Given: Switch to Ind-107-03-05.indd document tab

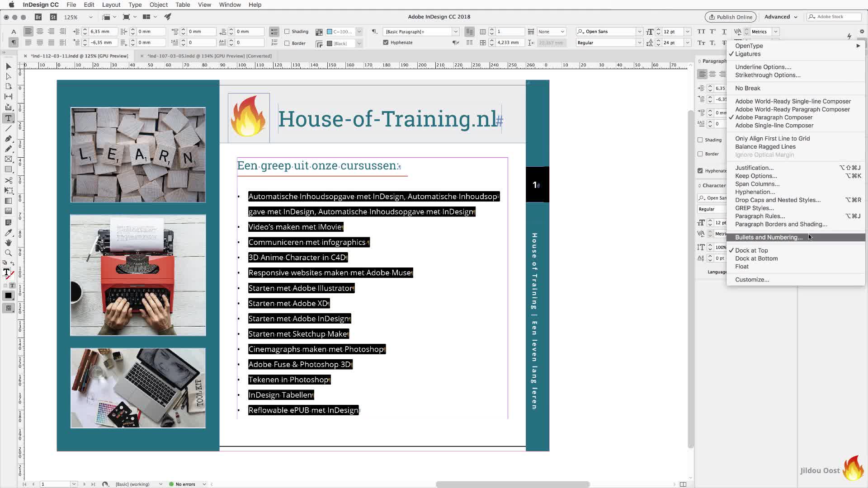Looking at the screenshot, I should (209, 56).
